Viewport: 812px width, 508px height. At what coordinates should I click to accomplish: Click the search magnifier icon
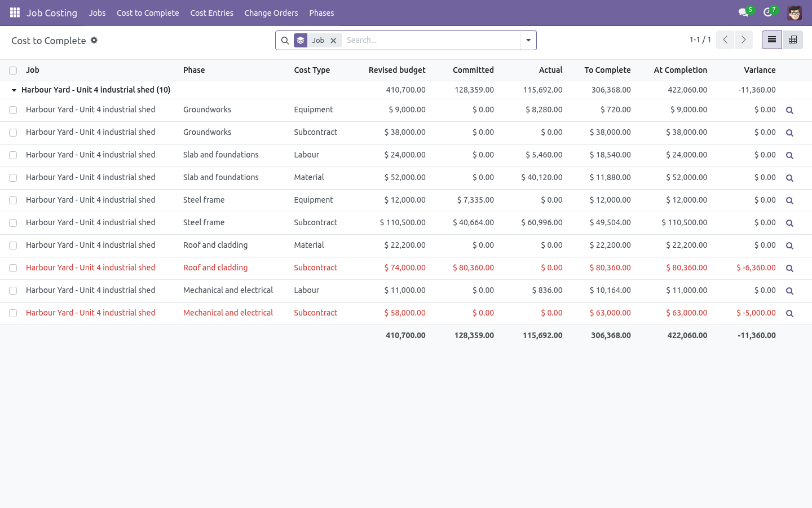point(285,41)
